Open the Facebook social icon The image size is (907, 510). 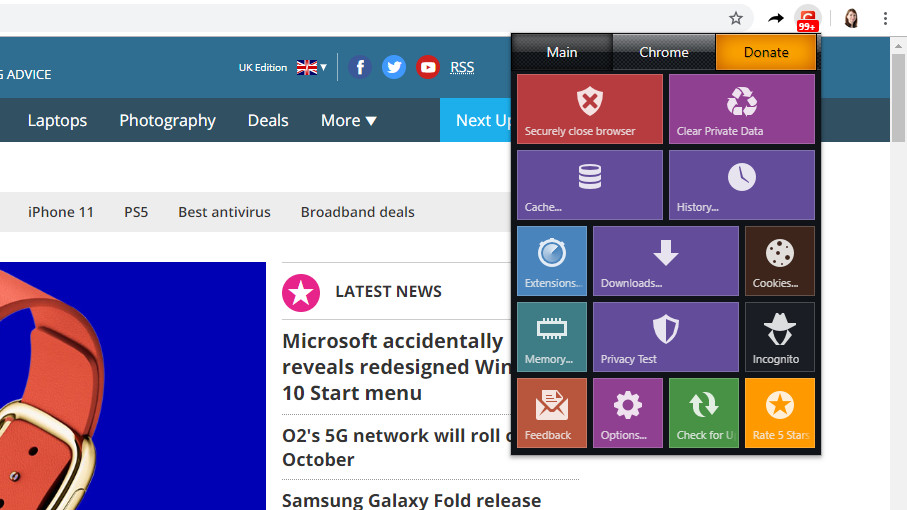pyautogui.click(x=360, y=67)
